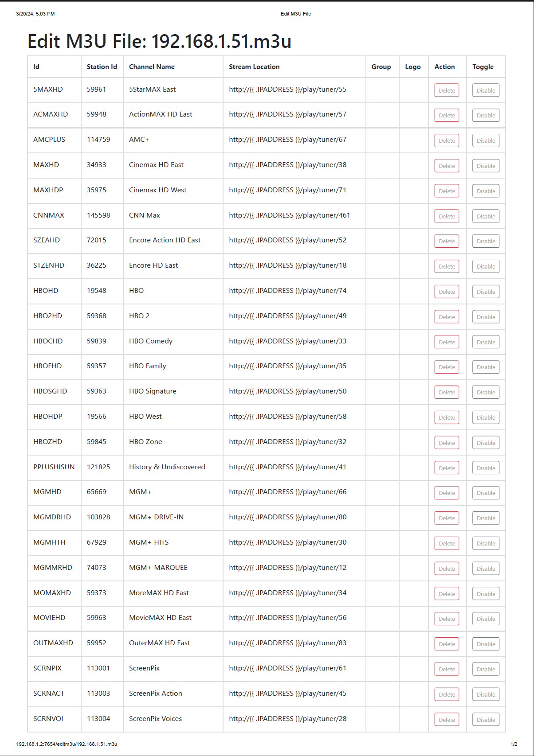Disable Encore Action HD East
The width and height of the screenshot is (534, 756).
click(486, 242)
